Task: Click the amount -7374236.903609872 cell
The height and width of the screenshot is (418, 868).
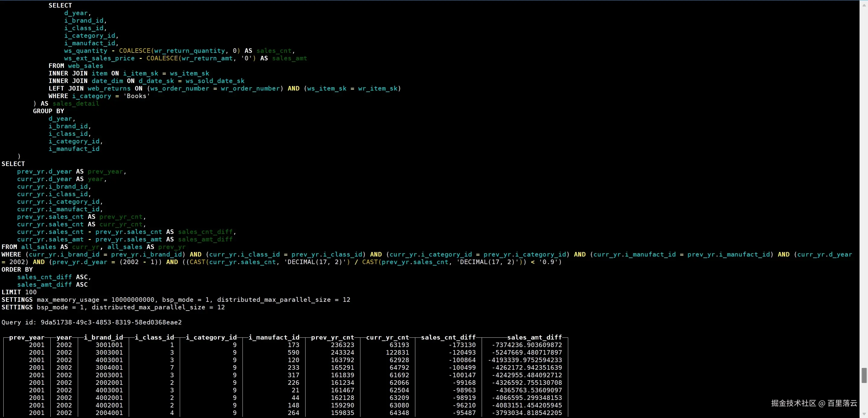Action: coord(527,345)
